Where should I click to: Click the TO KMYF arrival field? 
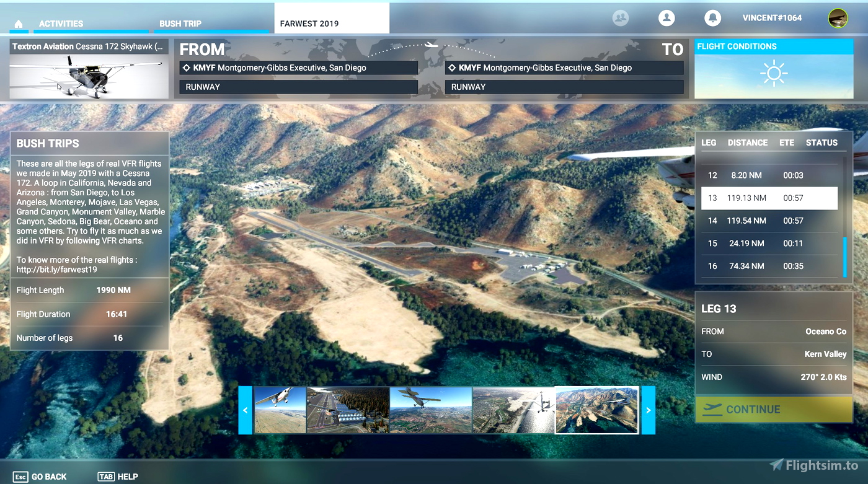click(564, 68)
